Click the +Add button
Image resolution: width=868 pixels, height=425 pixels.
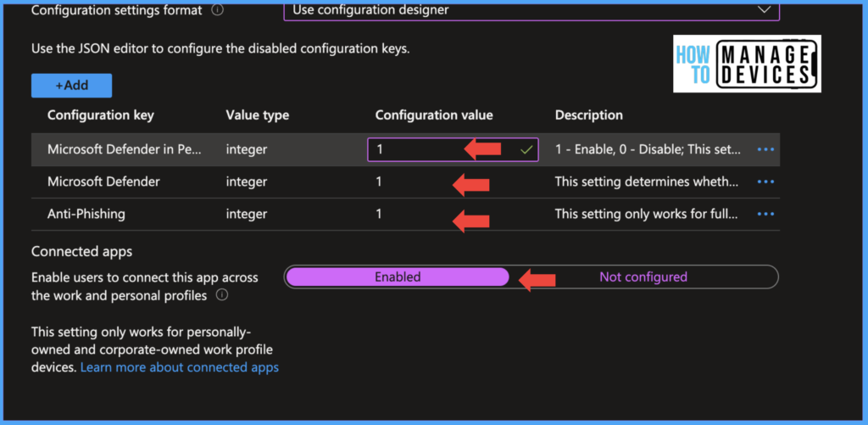(x=72, y=86)
